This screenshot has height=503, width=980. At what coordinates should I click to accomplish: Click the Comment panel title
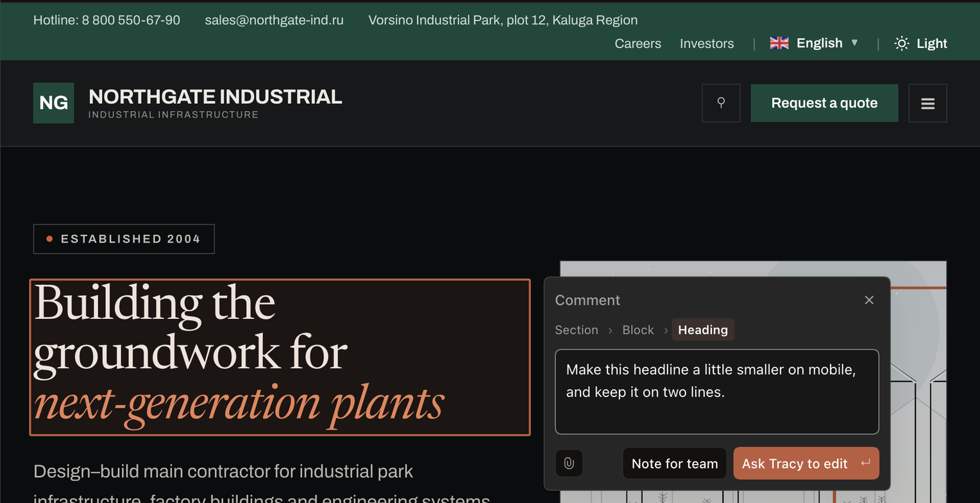[587, 300]
